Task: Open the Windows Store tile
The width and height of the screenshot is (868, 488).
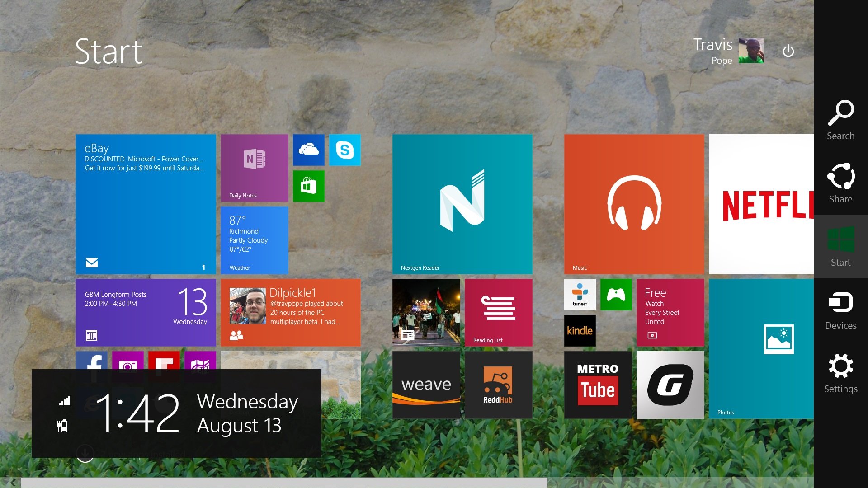Action: (309, 186)
